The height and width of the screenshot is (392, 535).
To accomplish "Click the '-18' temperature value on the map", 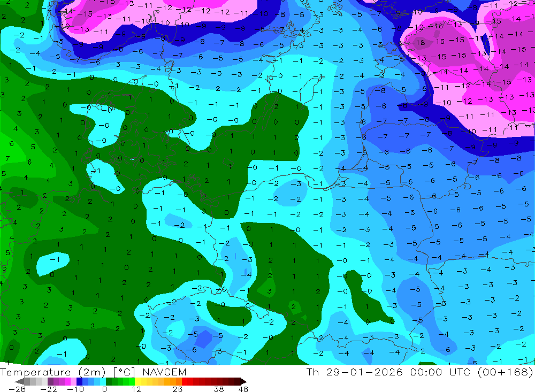I will [417, 43].
